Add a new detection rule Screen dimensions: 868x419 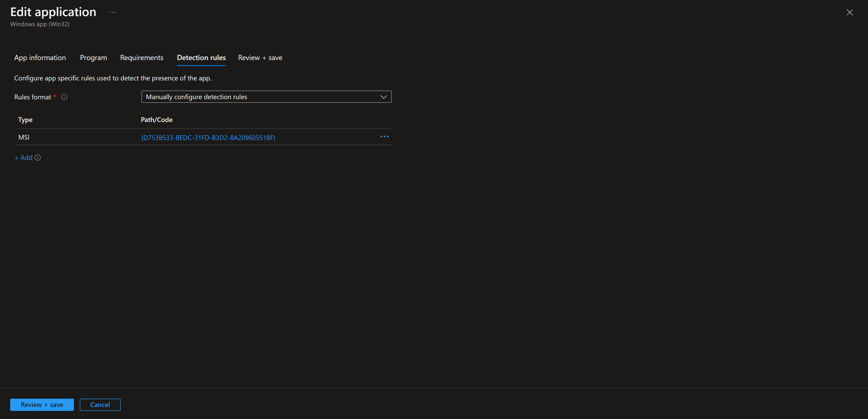24,158
